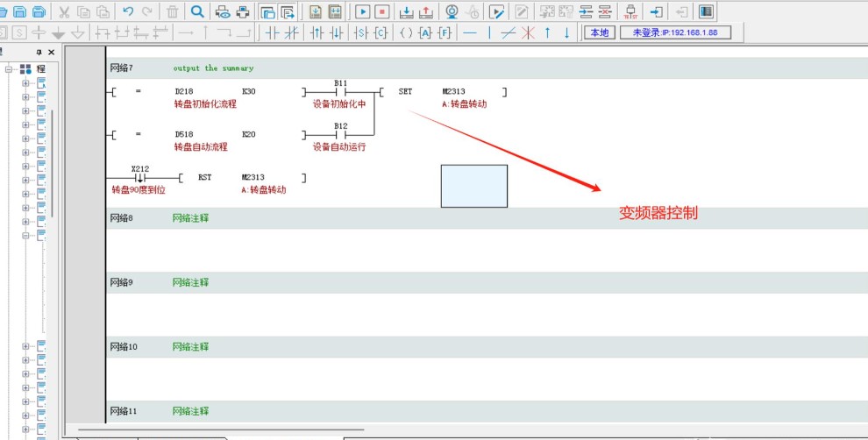Click the Run (play) PLC button

point(362,11)
